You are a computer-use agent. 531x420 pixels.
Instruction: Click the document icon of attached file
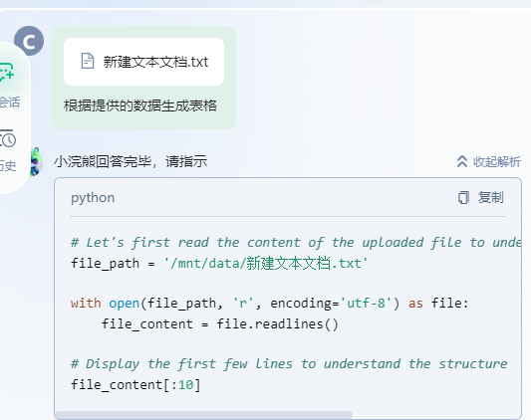tap(88, 62)
